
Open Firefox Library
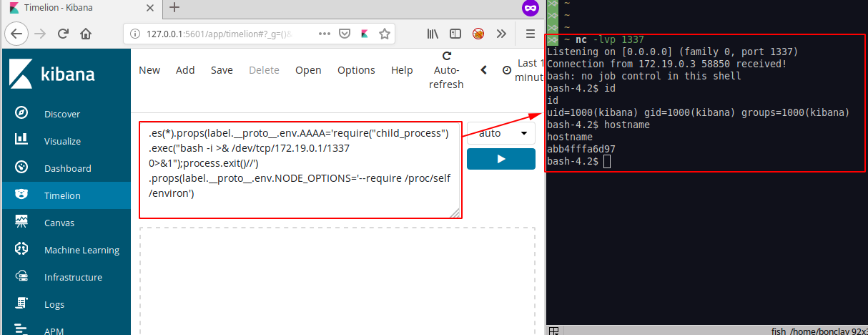click(x=433, y=34)
